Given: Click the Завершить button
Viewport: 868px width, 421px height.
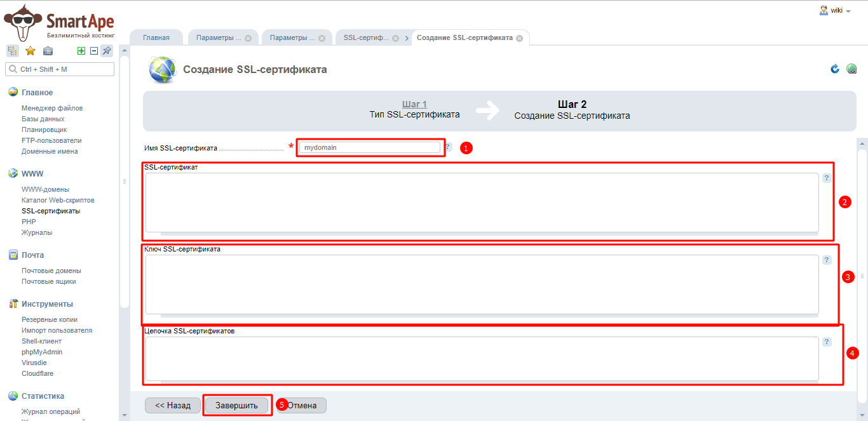Looking at the screenshot, I should 236,405.
